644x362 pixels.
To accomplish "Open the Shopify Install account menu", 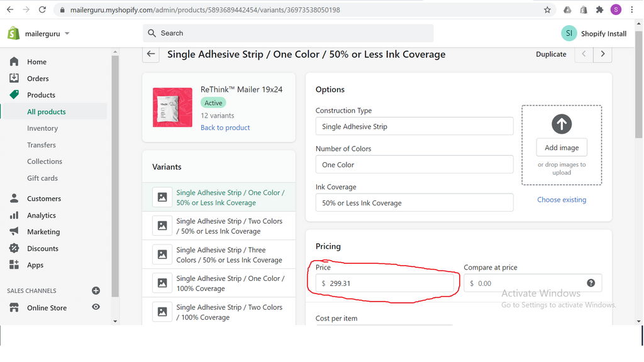I will (x=594, y=34).
